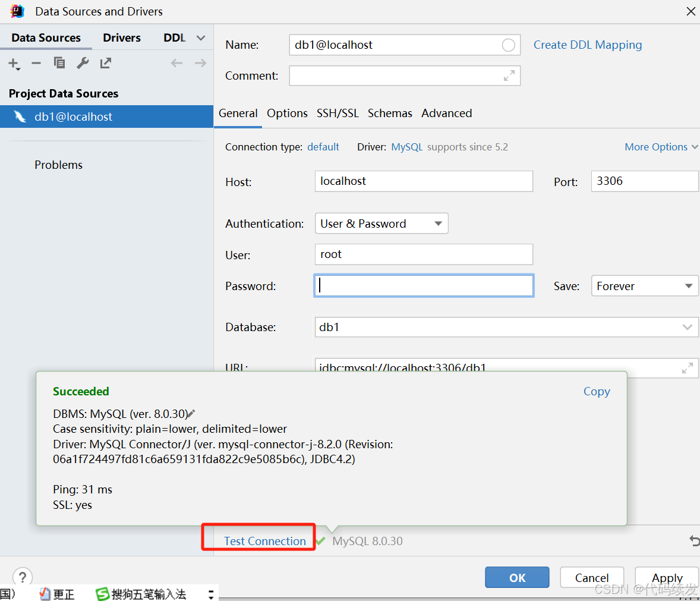The width and height of the screenshot is (700, 601).
Task: Duplicate the selected data source
Action: [59, 63]
